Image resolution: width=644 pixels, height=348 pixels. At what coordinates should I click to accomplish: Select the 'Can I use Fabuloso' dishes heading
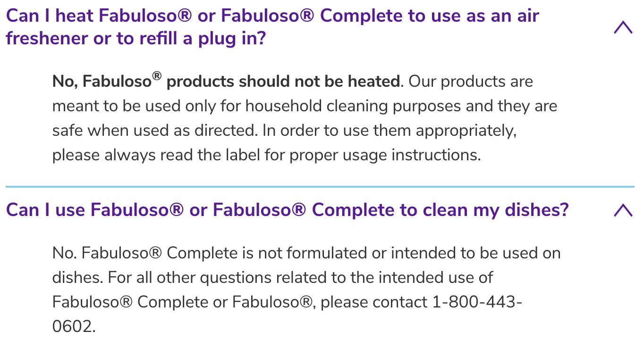coord(287,210)
